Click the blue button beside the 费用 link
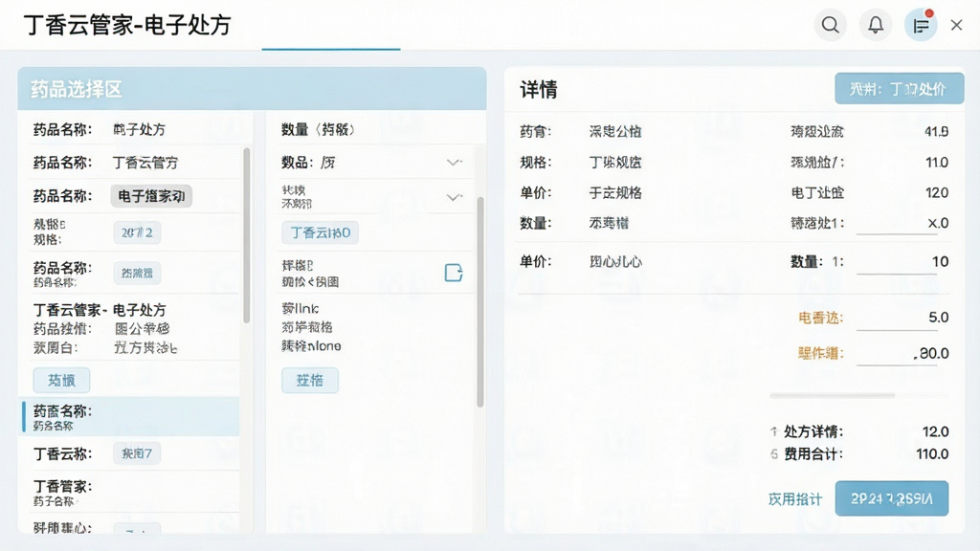The image size is (980, 551). tap(891, 498)
